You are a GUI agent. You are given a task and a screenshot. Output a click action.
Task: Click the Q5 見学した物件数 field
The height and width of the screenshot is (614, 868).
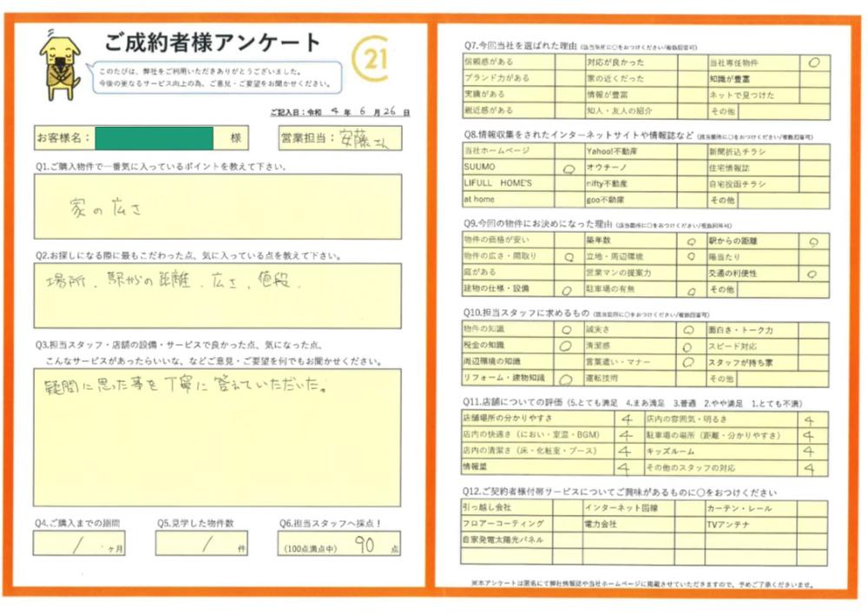point(201,543)
